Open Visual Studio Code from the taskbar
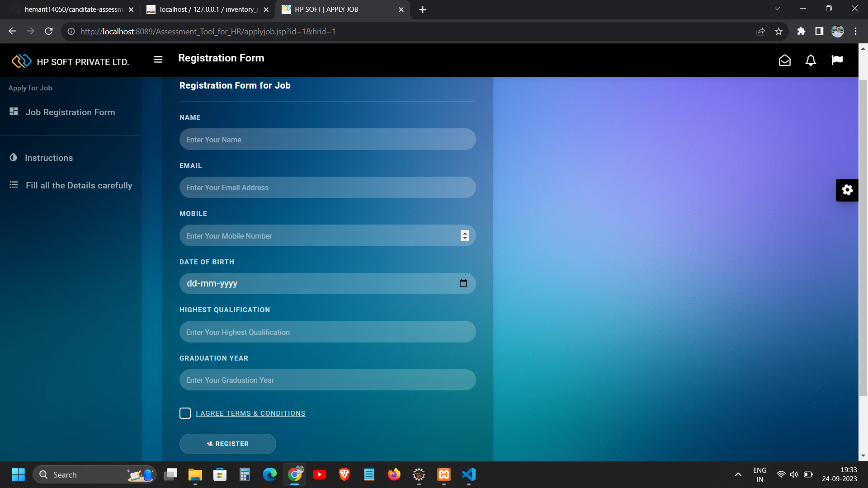The width and height of the screenshot is (868, 488). (469, 474)
